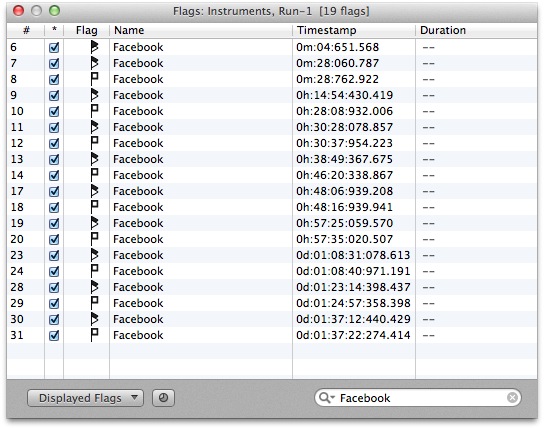Select timestamp 0d:01:23:14:398.437
This screenshot has height=429, width=544.
353,287
